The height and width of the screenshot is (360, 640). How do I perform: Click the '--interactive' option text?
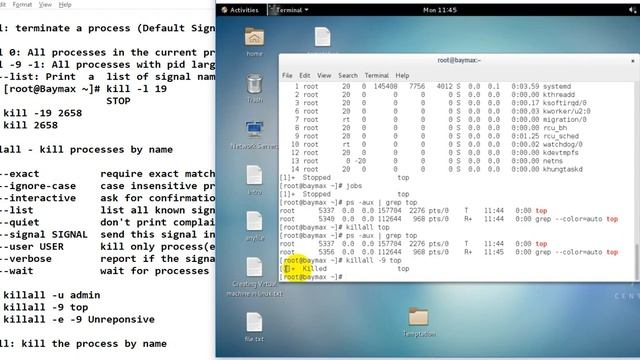coord(38,198)
